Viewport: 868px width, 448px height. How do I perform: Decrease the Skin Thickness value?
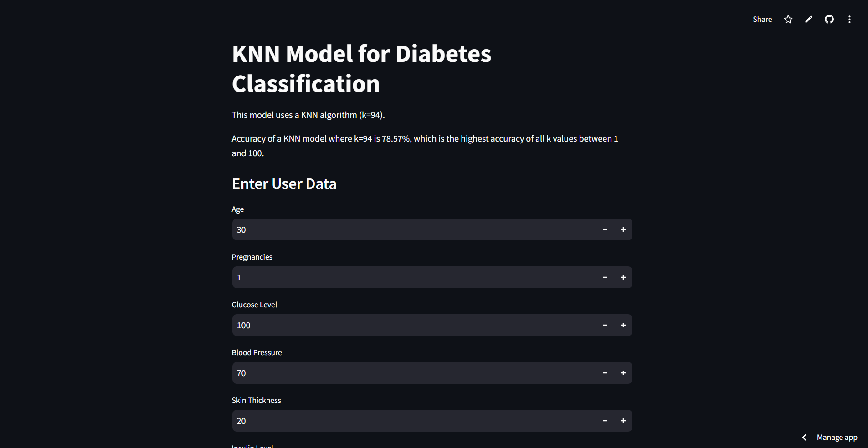[x=605, y=421]
